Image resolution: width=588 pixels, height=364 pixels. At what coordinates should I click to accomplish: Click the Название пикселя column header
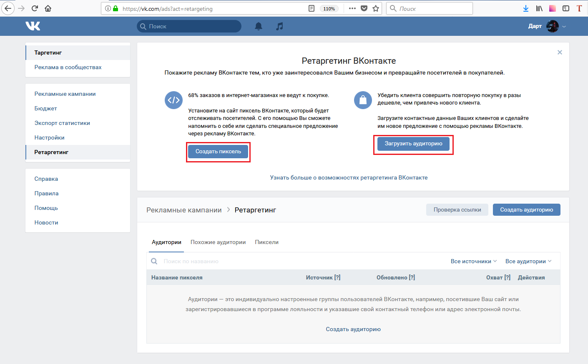tap(177, 277)
